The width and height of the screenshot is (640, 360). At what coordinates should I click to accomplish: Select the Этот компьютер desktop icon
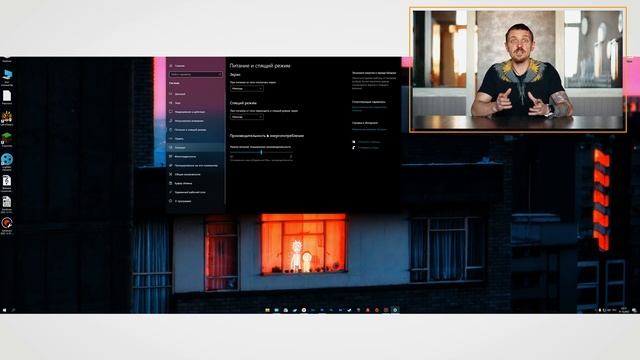point(7,78)
